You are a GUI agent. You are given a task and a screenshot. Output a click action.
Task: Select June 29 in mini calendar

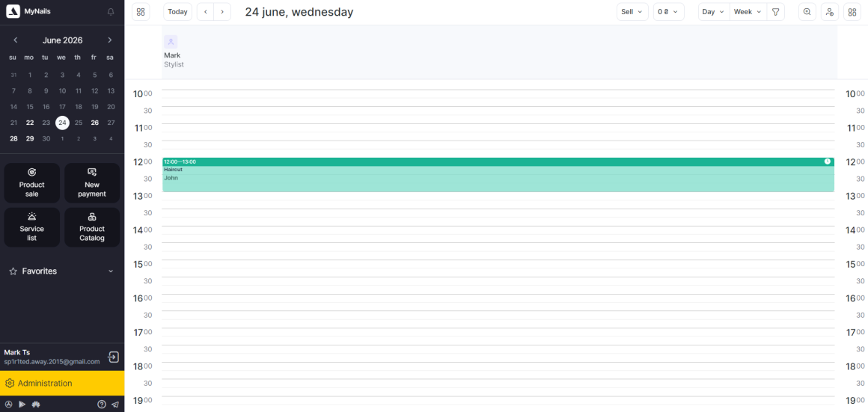click(30, 138)
